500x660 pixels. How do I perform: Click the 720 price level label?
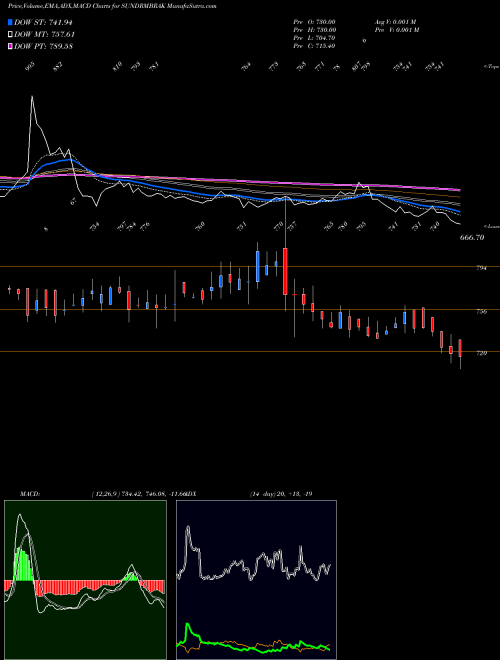(x=481, y=353)
